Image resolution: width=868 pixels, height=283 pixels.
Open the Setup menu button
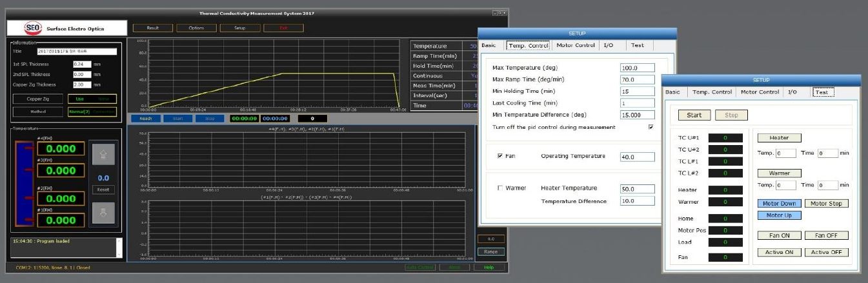pos(239,28)
